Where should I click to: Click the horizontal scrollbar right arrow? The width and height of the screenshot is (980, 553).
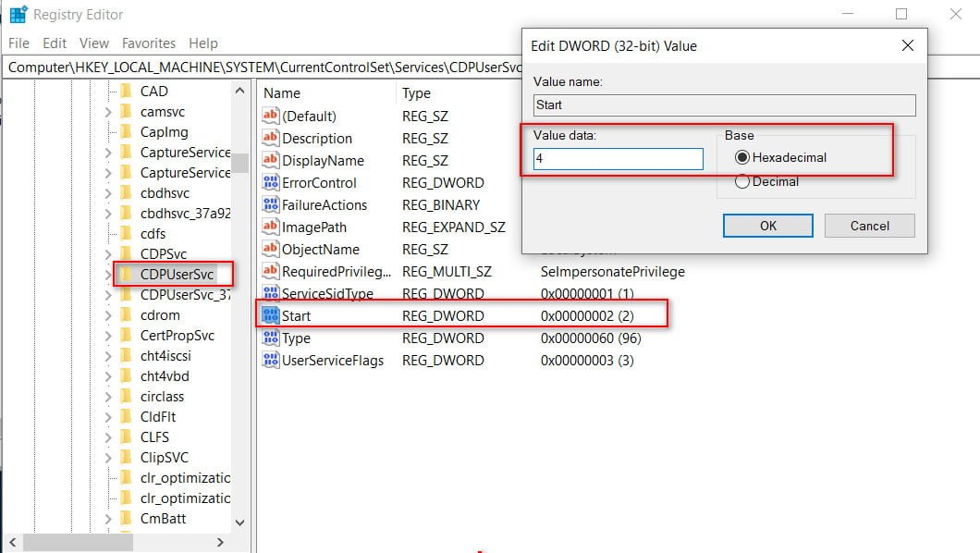coord(220,543)
